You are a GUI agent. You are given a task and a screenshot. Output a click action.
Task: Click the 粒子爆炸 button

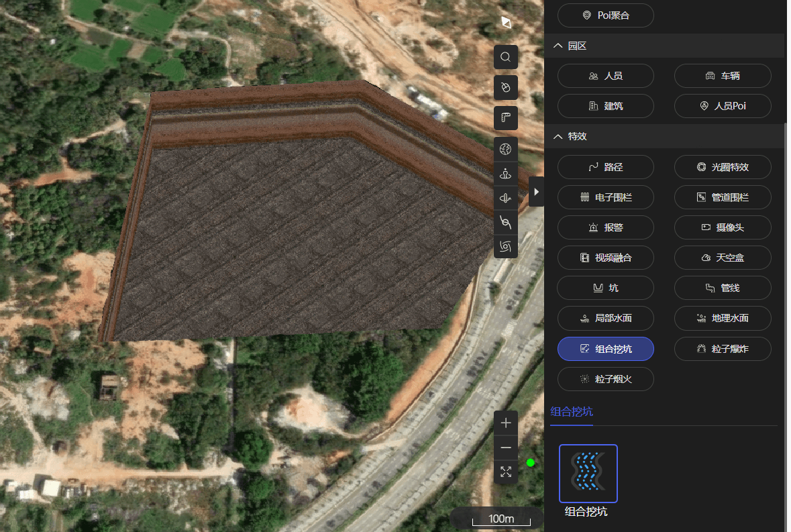[723, 349]
